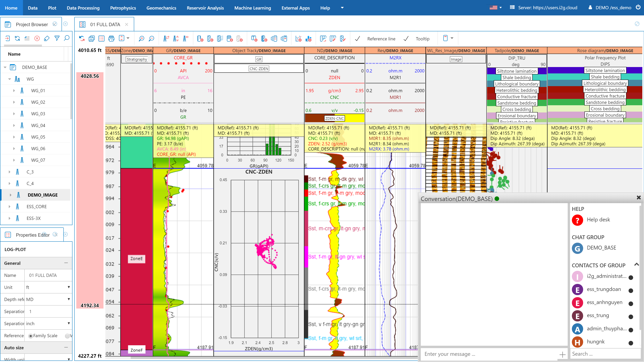
Task: Expand the WG_01 well node
Action: point(14,91)
